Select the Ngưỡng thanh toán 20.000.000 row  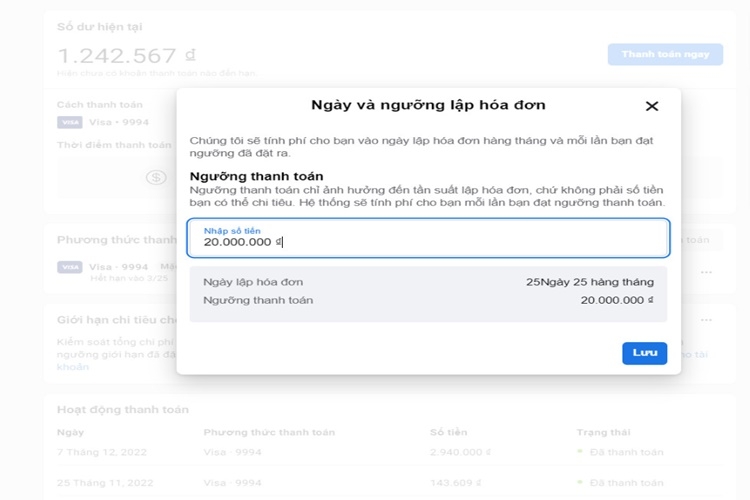[428, 300]
